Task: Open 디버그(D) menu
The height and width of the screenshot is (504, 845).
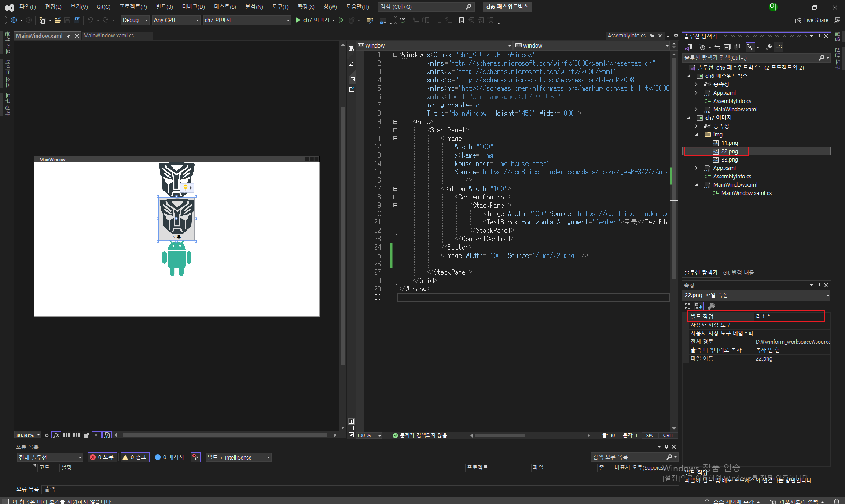Action: 193,7
